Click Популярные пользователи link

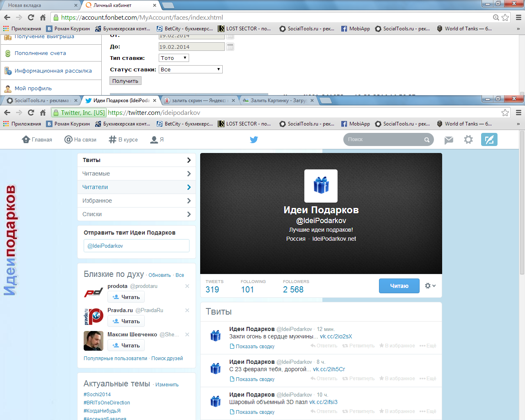[x=115, y=358]
